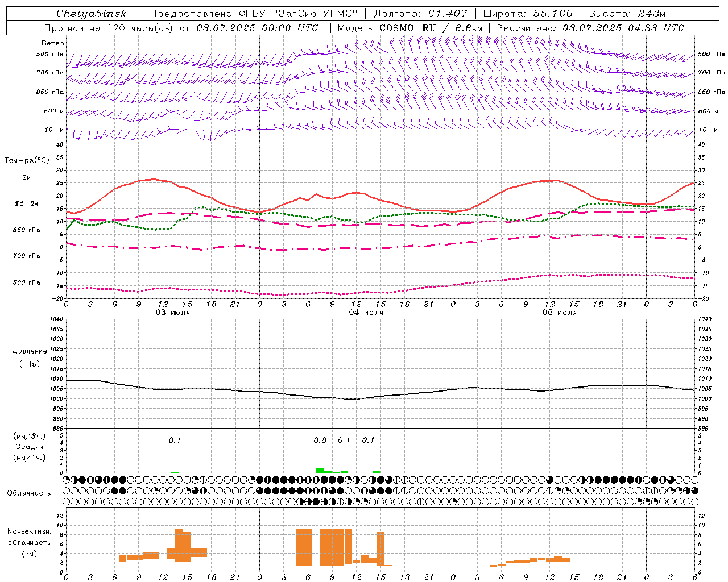Select the Давление pressure panel title
Screen dimensions: 728x582
pyautogui.click(x=30, y=351)
